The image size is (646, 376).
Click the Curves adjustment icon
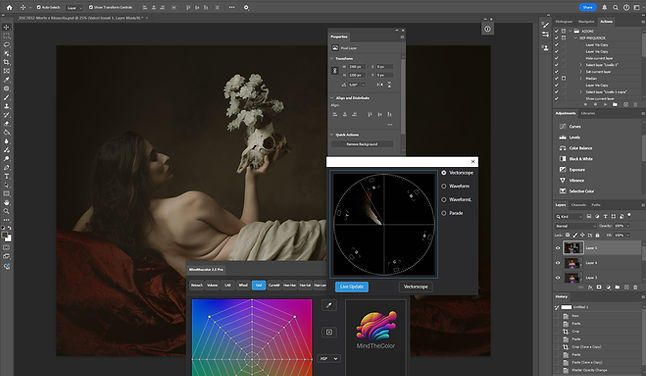562,126
